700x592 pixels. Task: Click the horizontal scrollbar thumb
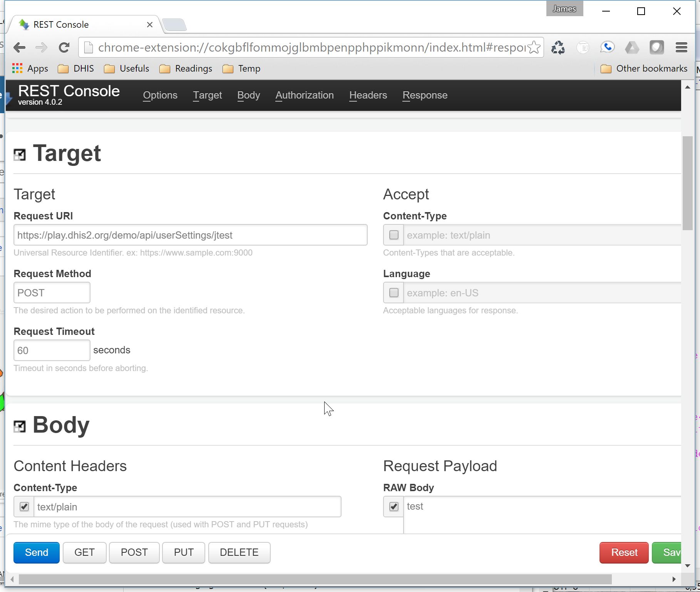pyautogui.click(x=315, y=579)
